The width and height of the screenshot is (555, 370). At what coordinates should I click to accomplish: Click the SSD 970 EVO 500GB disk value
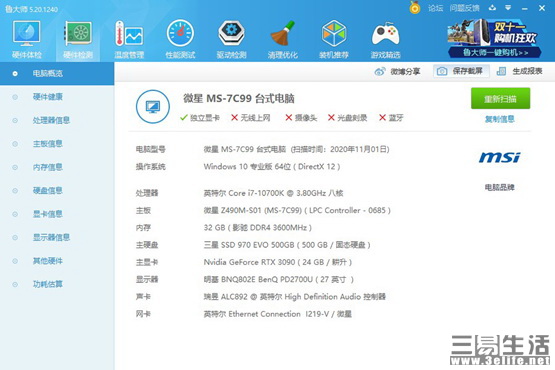coord(287,245)
